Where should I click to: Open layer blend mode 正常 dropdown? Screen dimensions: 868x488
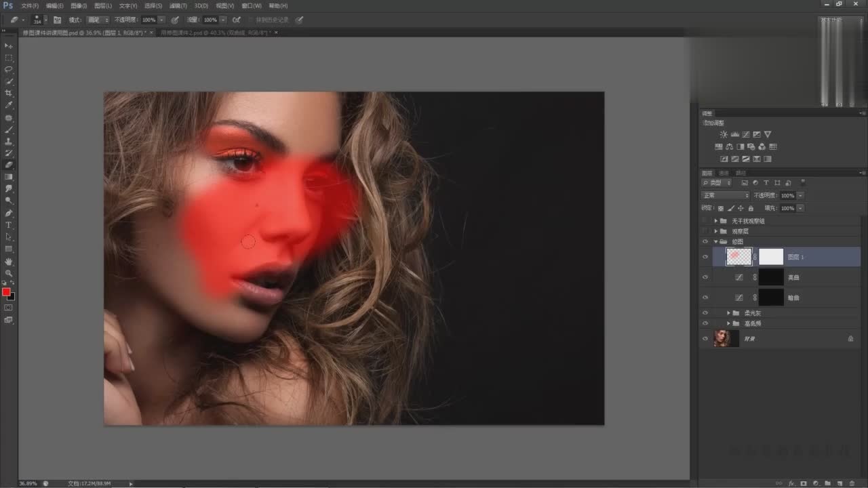tap(725, 195)
